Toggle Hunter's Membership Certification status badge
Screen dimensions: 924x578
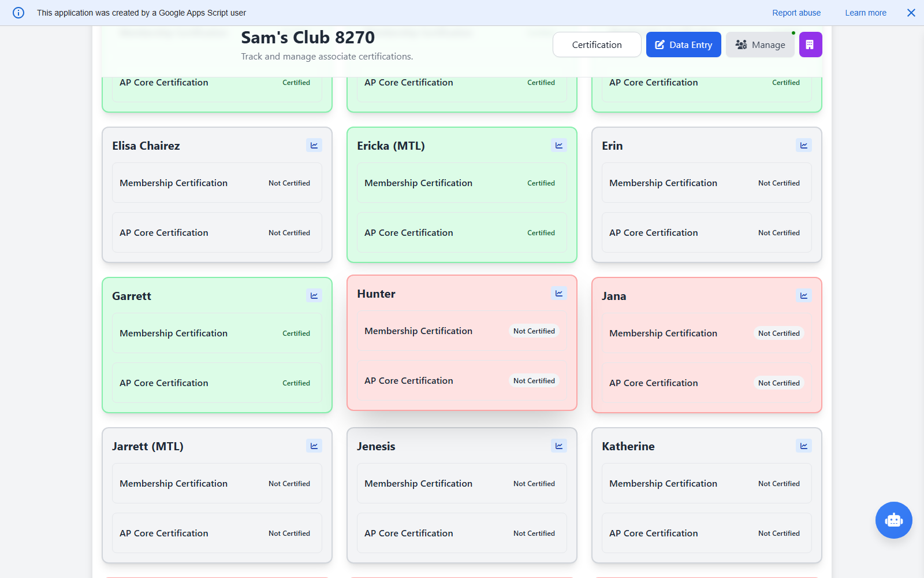coord(534,331)
